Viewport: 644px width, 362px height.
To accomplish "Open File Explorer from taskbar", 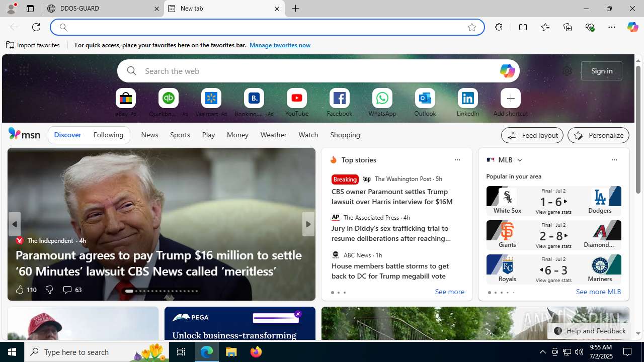I will tap(231, 352).
